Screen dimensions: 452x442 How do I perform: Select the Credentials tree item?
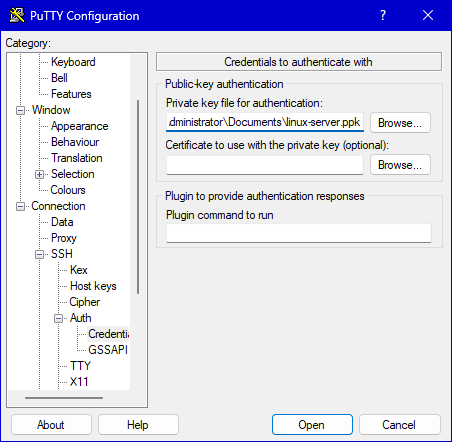pyautogui.click(x=108, y=334)
